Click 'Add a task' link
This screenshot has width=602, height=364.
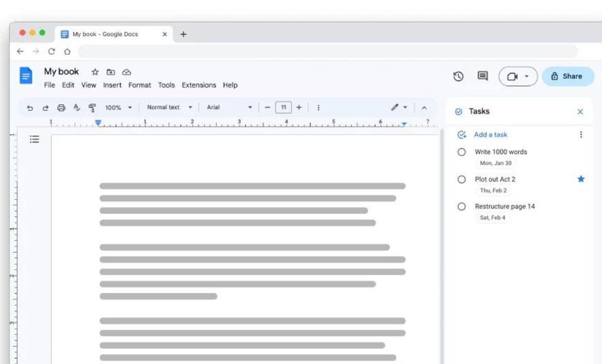(490, 134)
